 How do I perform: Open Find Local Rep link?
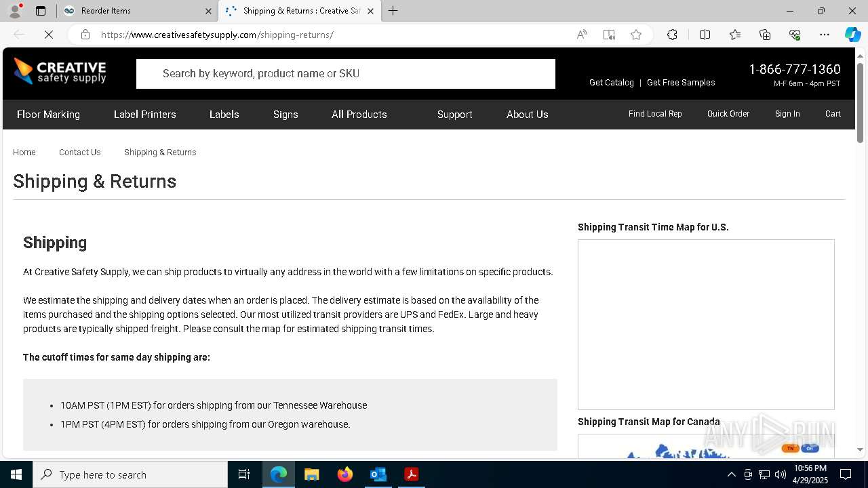pyautogui.click(x=655, y=114)
